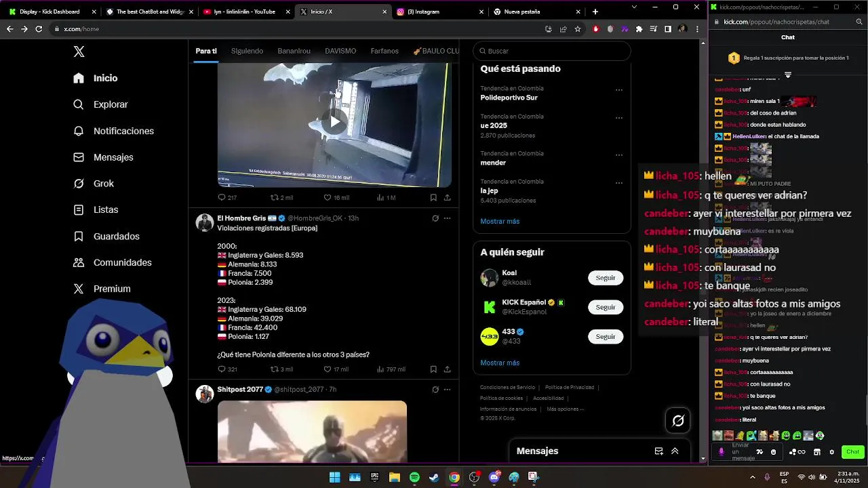Viewport: 868px width, 488px height.
Task: Select the Para ti timeline tab
Action: point(206,51)
